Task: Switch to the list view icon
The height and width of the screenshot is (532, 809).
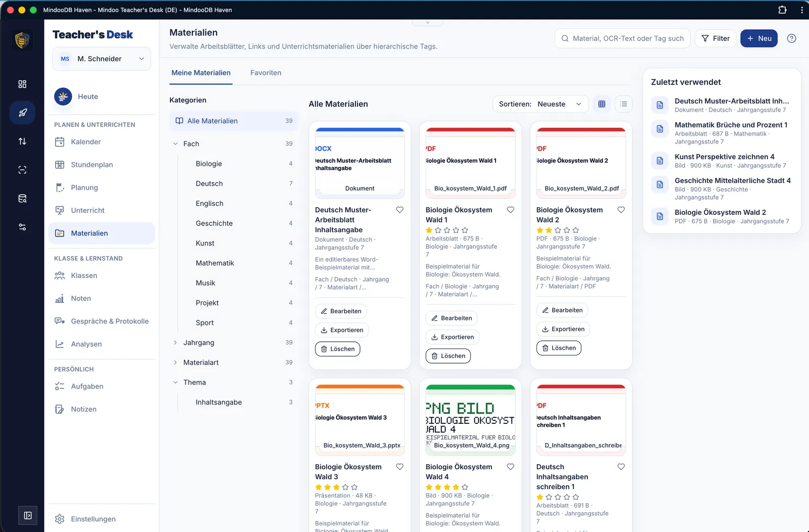Action: [x=624, y=104]
